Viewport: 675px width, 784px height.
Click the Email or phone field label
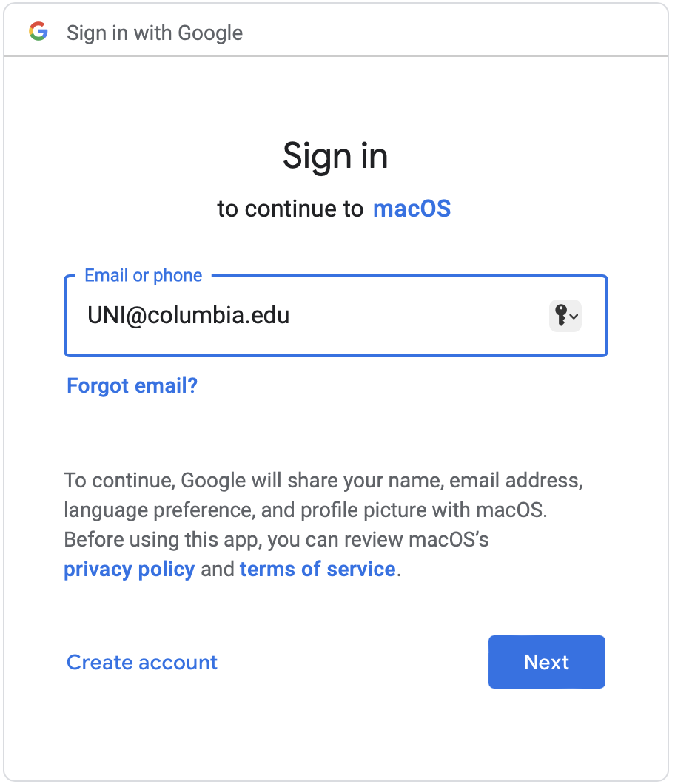tap(142, 275)
